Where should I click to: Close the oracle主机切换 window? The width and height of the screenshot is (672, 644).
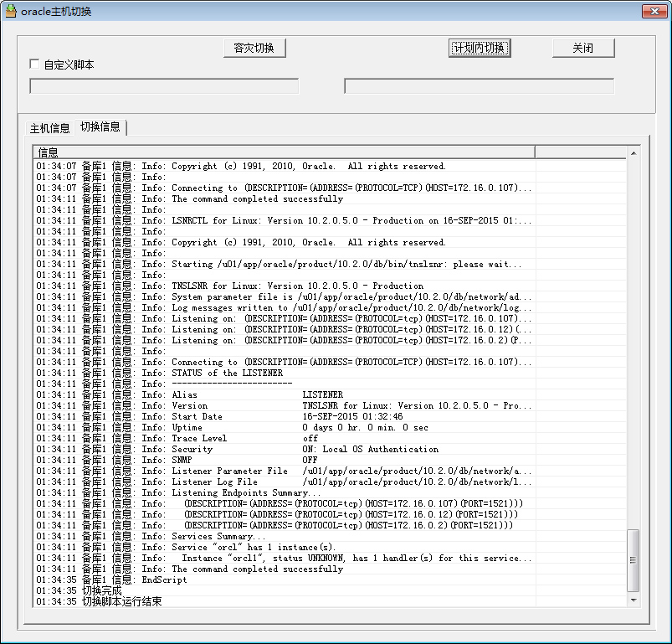pyautogui.click(x=654, y=11)
